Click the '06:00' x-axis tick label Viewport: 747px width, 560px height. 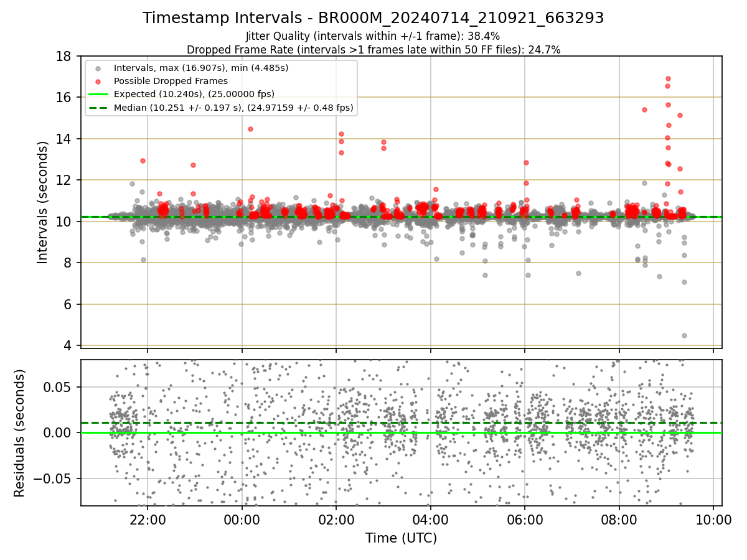coord(525,519)
